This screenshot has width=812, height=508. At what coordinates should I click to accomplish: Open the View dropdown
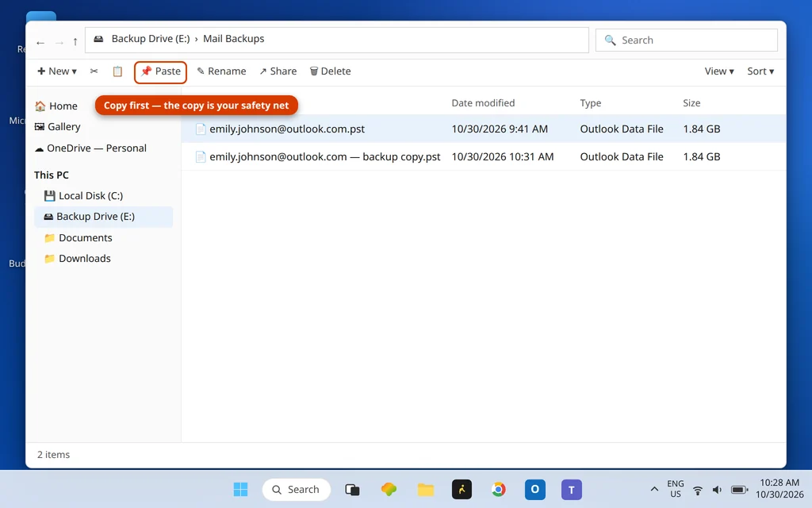coord(718,71)
